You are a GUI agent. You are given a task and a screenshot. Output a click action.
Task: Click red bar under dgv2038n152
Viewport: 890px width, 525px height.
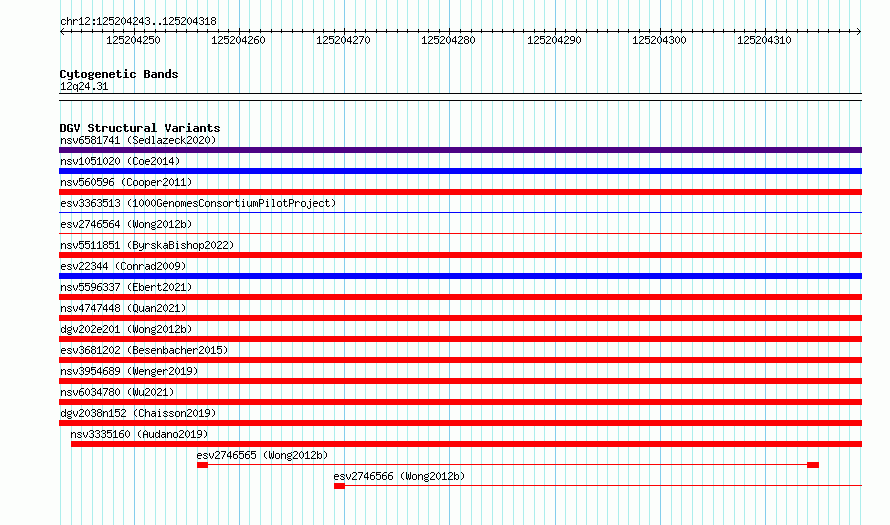(460, 423)
